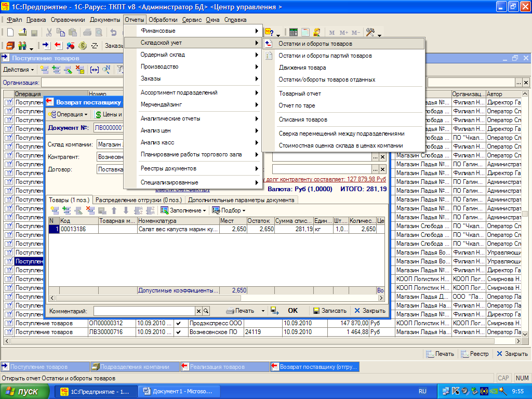Click the tools hammer-wrench icon

click(x=370, y=32)
